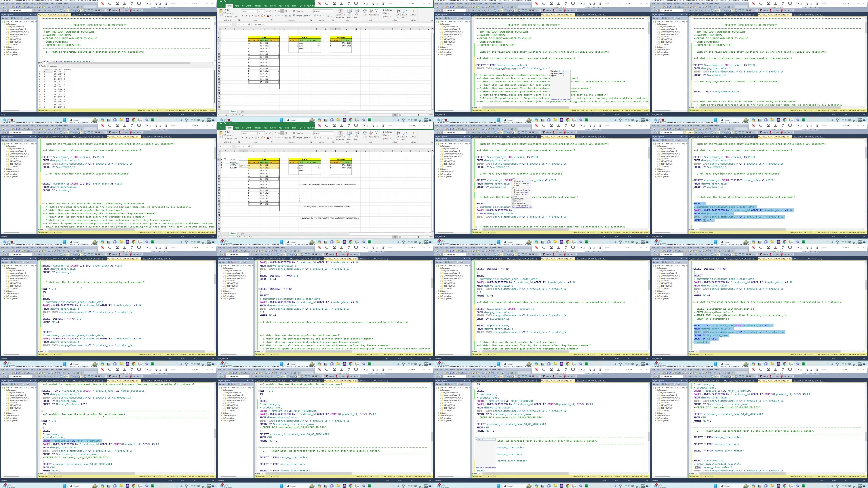
Task: Click Upgrade to Standard edition link, 00:42:45 frame
Action: point(486,467)
